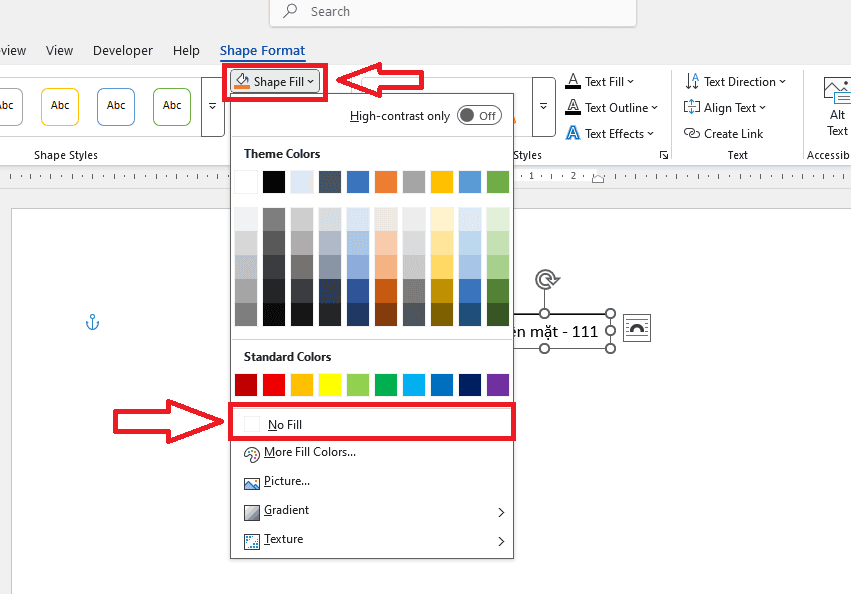Toggle the High-contrast only switch
This screenshot has height=594, width=851.
[x=479, y=115]
